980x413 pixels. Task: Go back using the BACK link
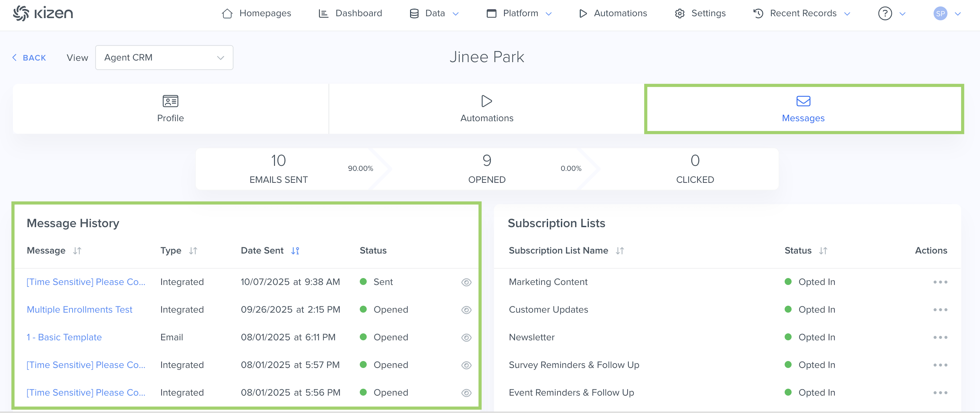pyautogui.click(x=29, y=58)
